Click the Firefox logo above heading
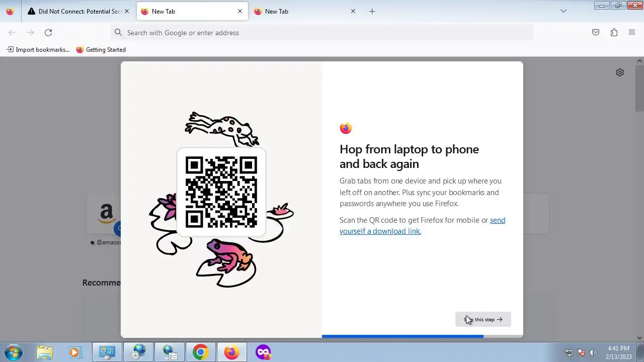644x362 pixels. 346,128
